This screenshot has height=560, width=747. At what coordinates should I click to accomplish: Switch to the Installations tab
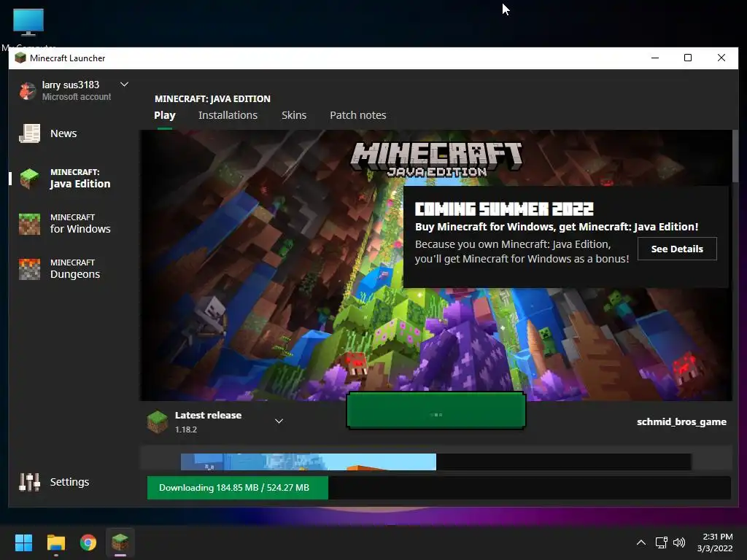(228, 115)
